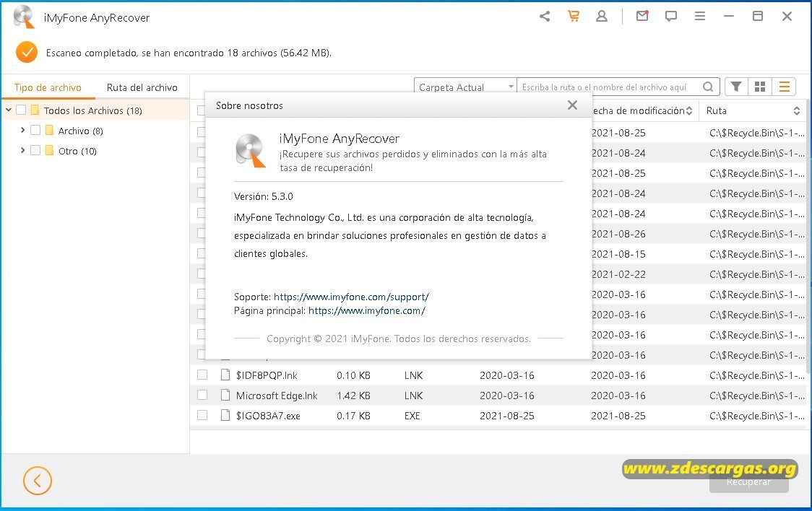The image size is (812, 511).
Task: Tick the checkbox for Microsoft Edge.lnk
Action: [x=202, y=395]
